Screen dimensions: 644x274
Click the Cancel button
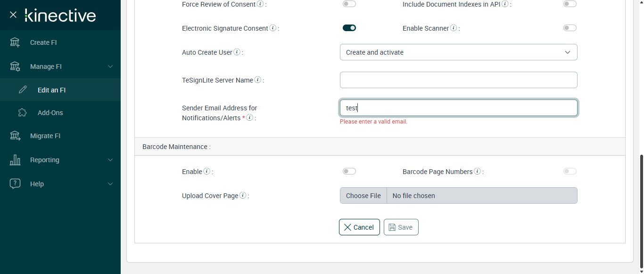point(359,227)
